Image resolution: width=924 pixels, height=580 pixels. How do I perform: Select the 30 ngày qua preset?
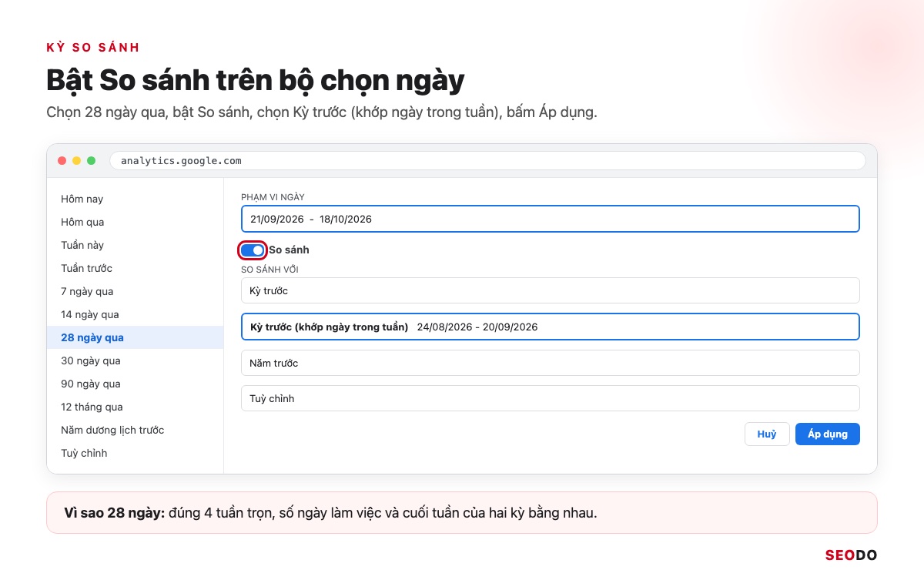click(x=135, y=360)
